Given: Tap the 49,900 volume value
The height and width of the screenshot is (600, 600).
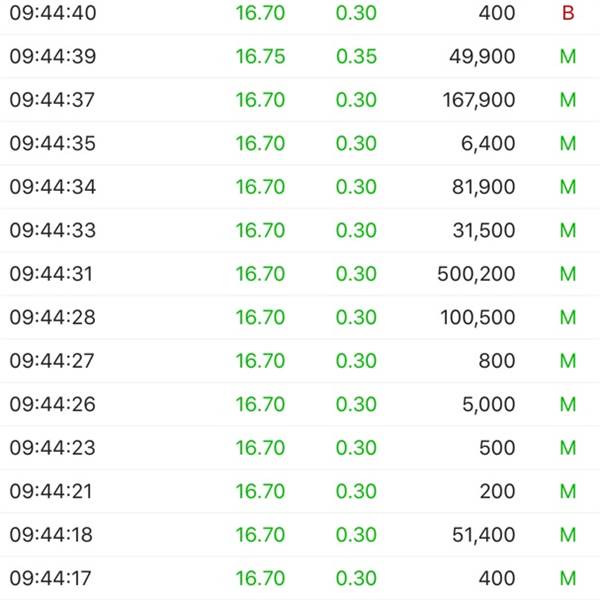Looking at the screenshot, I should point(482,57).
